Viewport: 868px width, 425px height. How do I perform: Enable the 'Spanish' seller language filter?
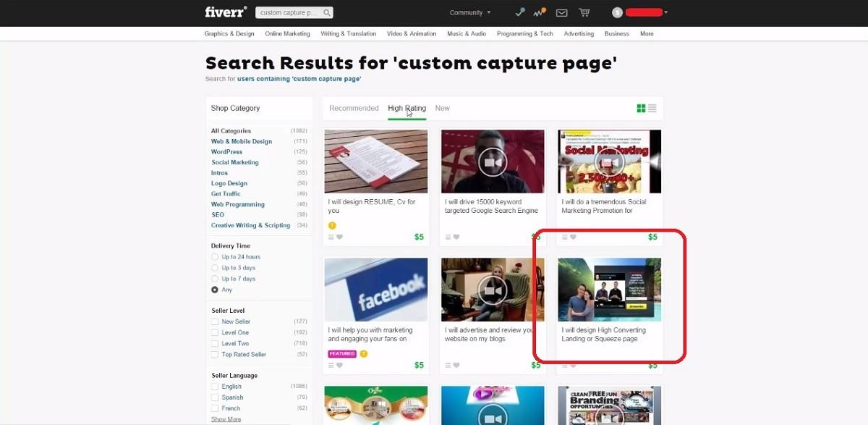click(x=213, y=397)
